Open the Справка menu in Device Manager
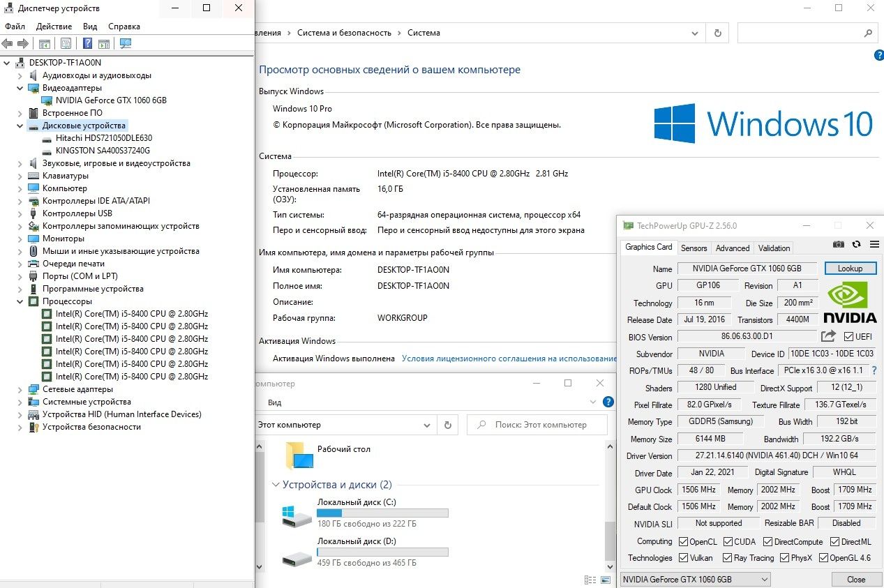The height and width of the screenshot is (588, 884). [x=124, y=27]
